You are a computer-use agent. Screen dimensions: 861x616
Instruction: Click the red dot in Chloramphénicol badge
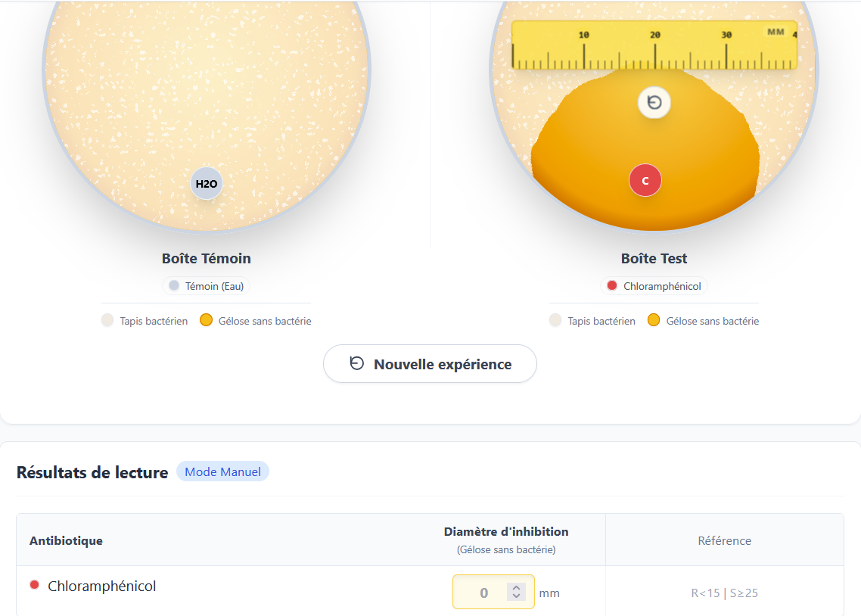612,286
